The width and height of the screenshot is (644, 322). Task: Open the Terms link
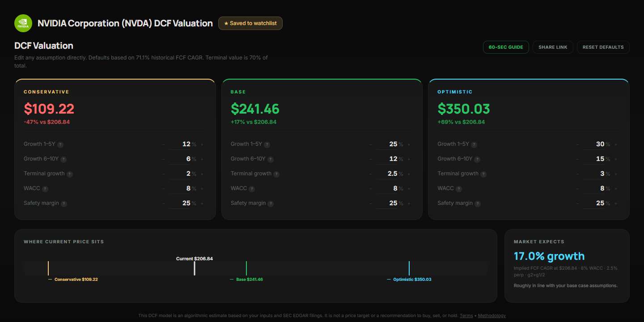click(x=466, y=316)
